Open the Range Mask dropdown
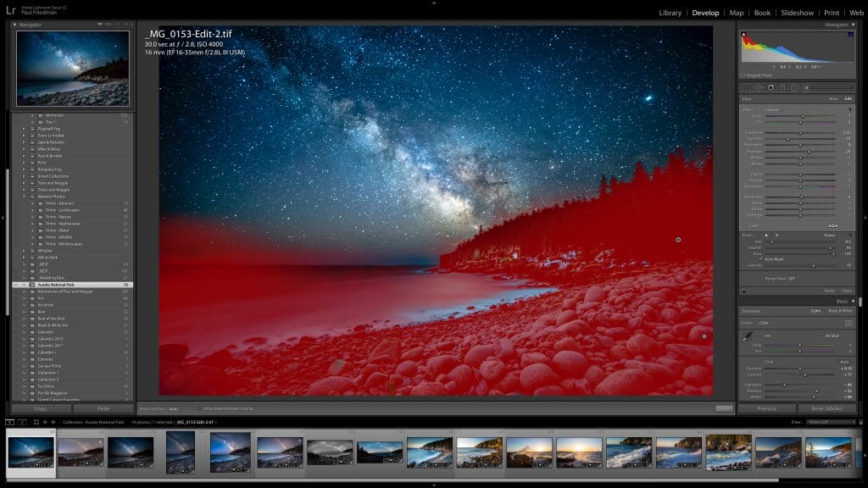Screen dimensions: 868x488 [x=778, y=278]
